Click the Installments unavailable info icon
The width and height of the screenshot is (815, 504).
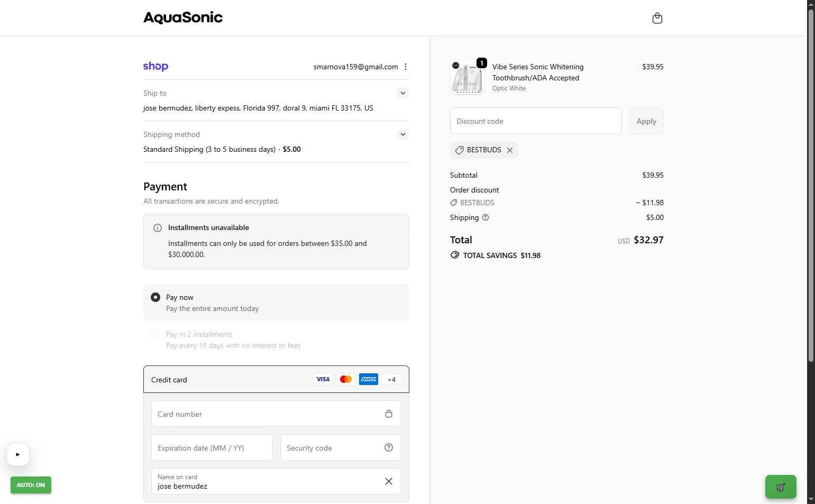point(158,228)
